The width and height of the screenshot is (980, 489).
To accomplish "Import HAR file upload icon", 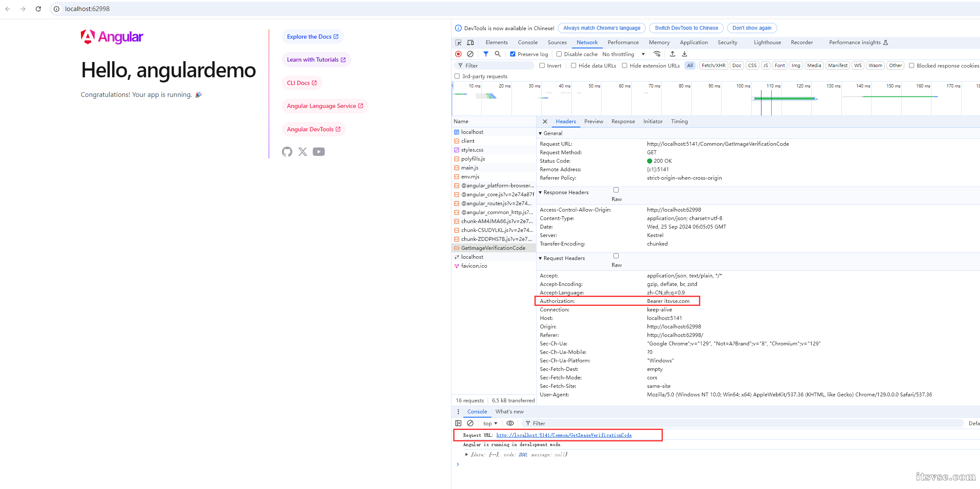I will tap(673, 54).
